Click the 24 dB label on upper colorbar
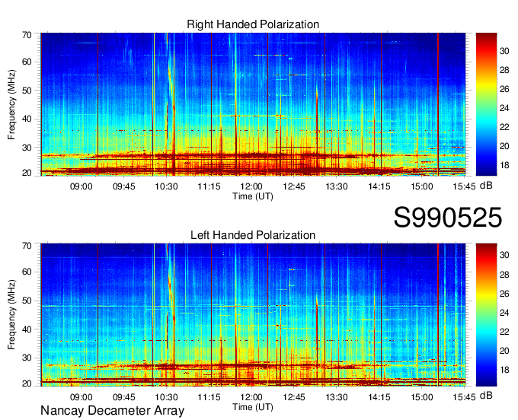This screenshot has height=420, width=518. [x=504, y=108]
